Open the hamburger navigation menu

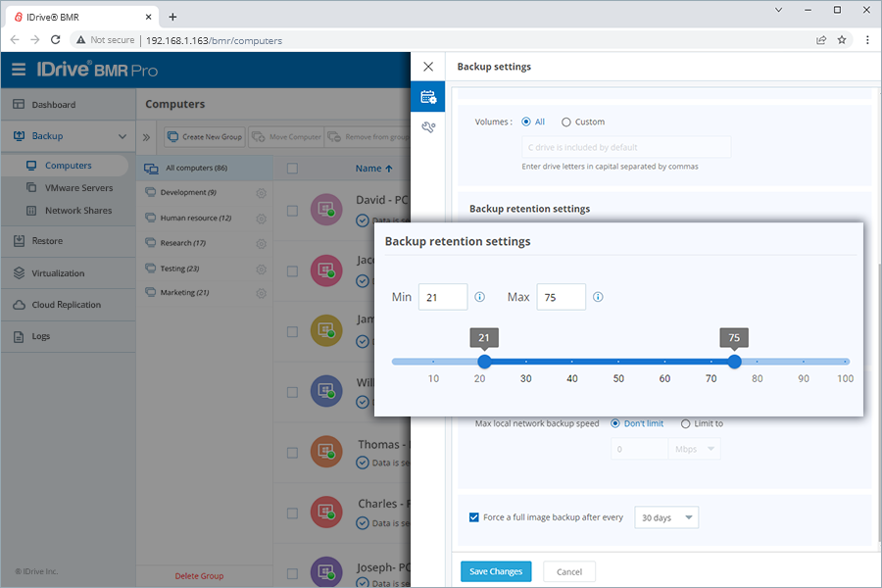19,70
